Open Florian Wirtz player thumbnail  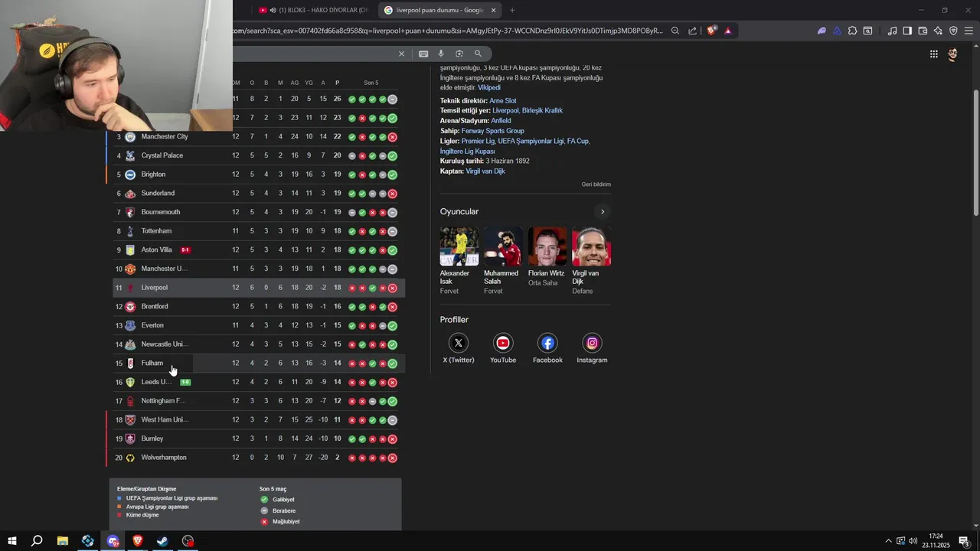point(547,246)
